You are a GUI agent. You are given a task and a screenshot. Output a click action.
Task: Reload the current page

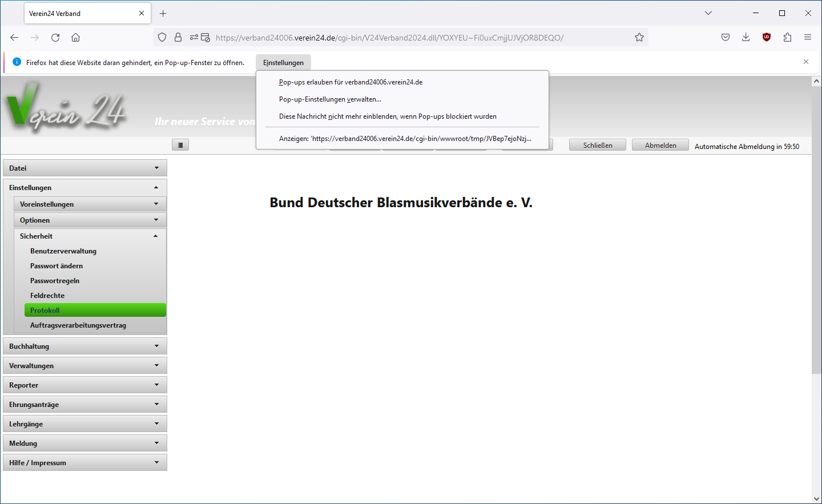(55, 38)
